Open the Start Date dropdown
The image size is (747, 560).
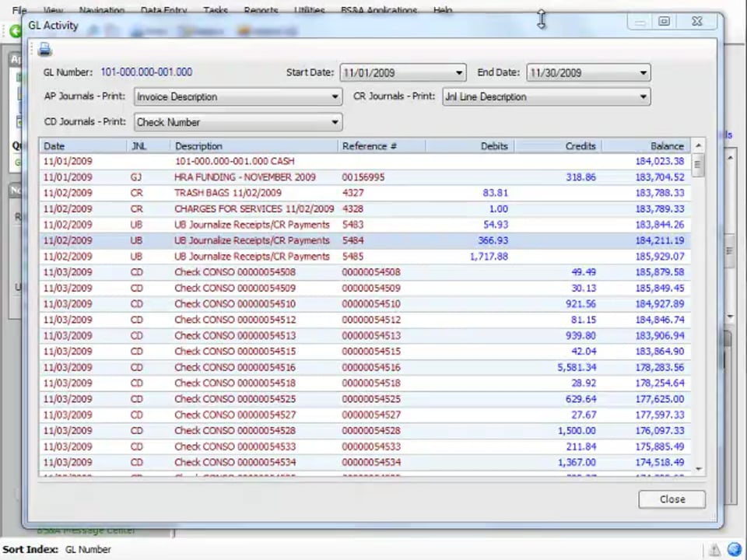click(x=459, y=73)
